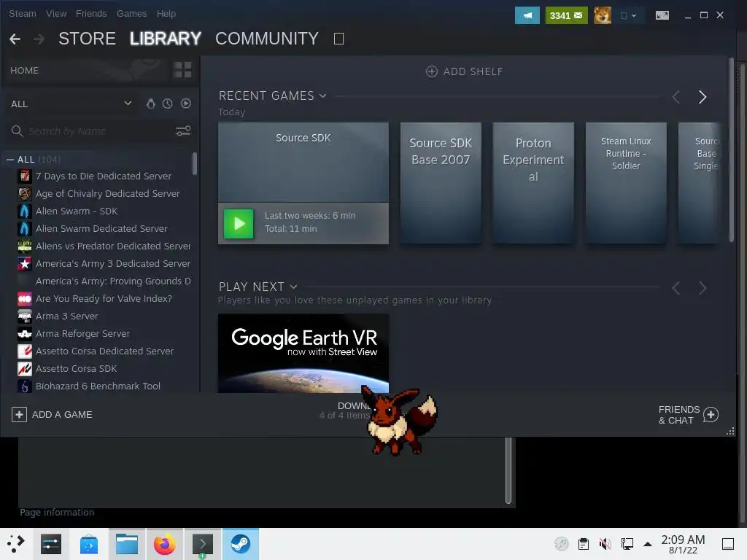Click ADD A GAME

(52, 414)
